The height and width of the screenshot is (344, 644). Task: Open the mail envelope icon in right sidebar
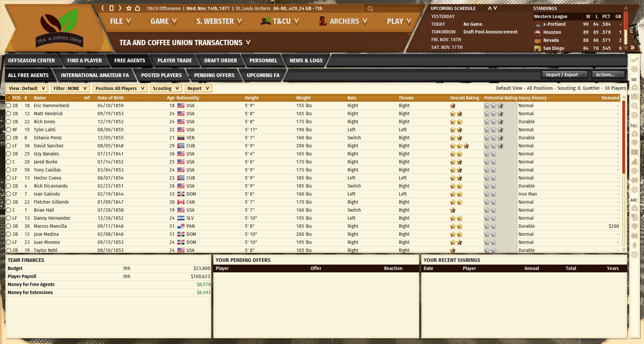pyautogui.click(x=634, y=96)
